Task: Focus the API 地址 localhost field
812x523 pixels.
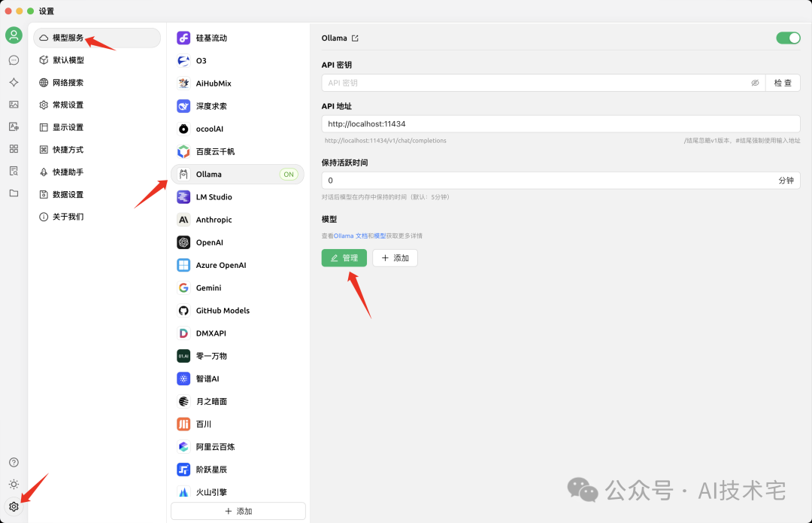Action: pyautogui.click(x=561, y=124)
